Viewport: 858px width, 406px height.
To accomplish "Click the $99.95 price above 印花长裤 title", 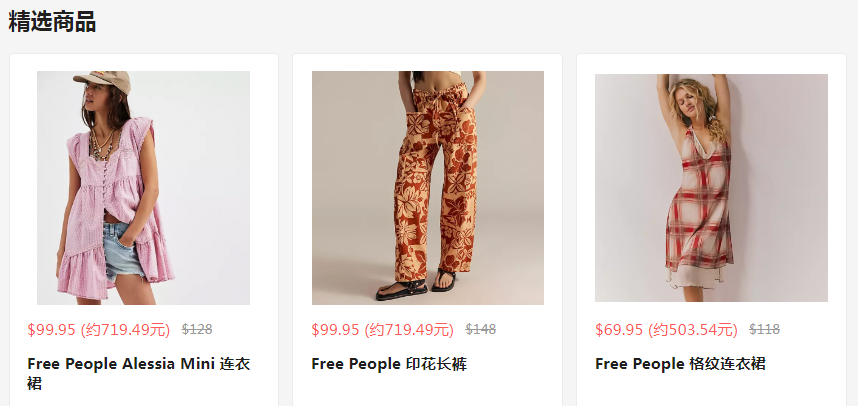I will [x=335, y=330].
